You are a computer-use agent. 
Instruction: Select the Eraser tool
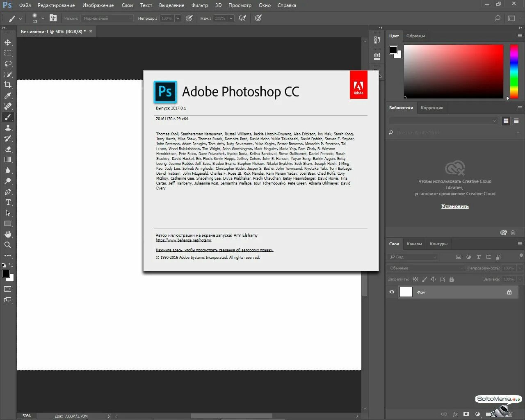8,149
